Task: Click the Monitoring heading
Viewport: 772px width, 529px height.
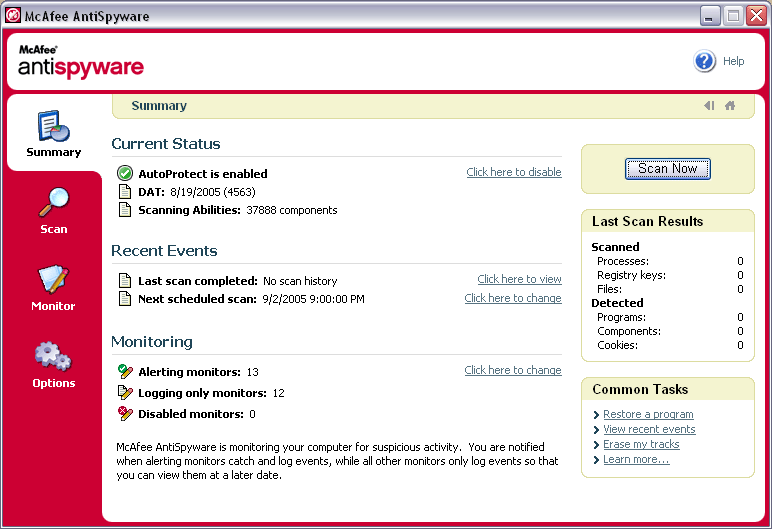Action: pos(152,342)
